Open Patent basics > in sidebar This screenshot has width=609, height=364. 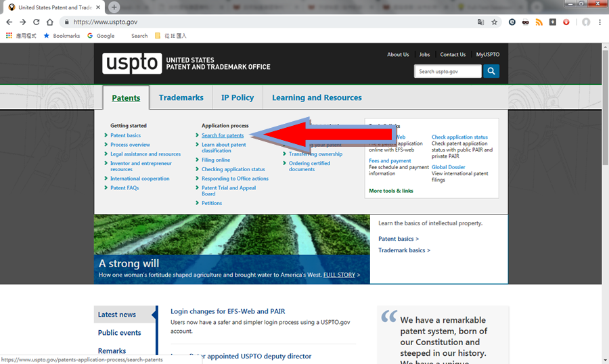399,239
